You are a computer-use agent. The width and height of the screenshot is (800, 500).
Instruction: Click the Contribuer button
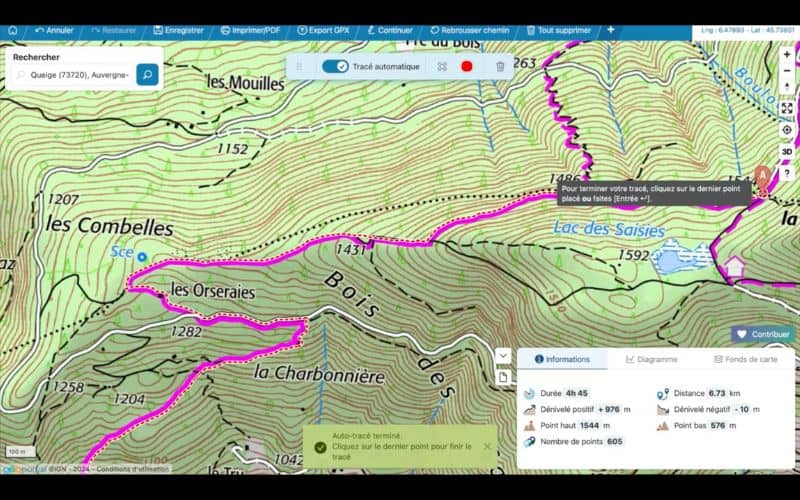click(762, 334)
